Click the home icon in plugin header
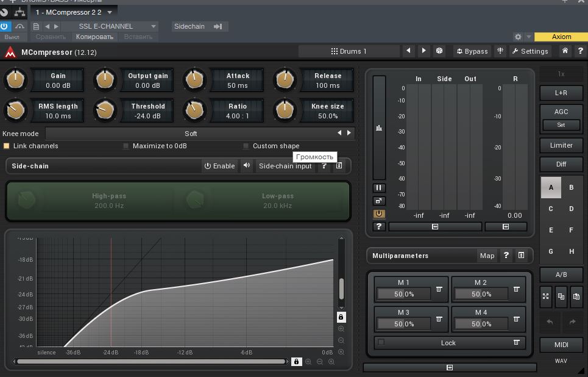 click(x=565, y=51)
